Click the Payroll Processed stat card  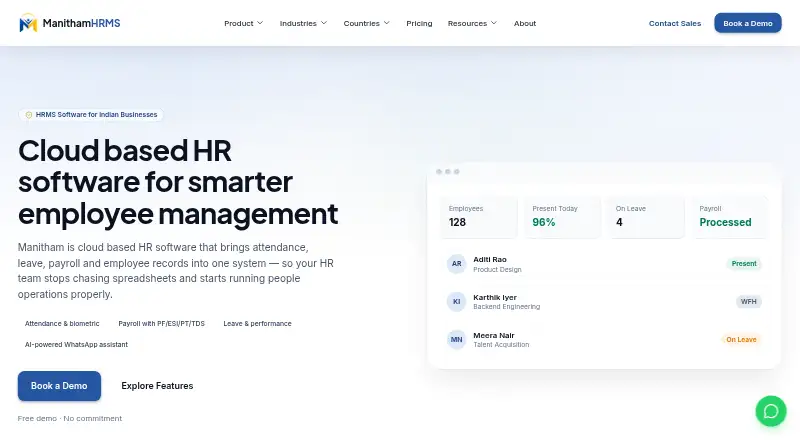[x=729, y=217]
